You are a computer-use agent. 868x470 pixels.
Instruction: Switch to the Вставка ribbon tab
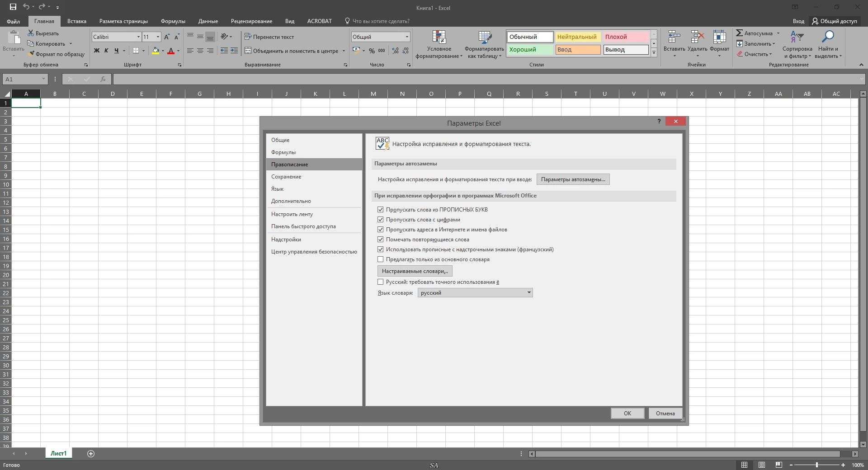(x=77, y=21)
